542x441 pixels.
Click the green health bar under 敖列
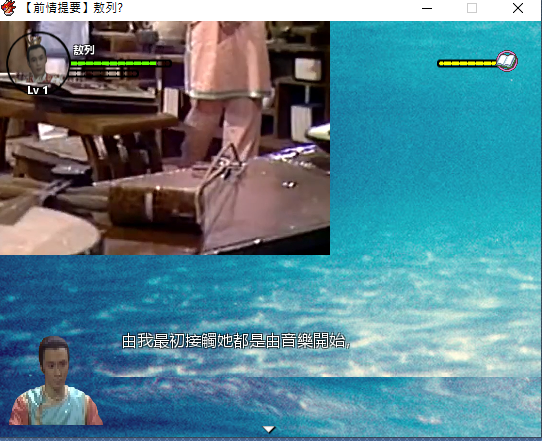pyautogui.click(x=120, y=63)
